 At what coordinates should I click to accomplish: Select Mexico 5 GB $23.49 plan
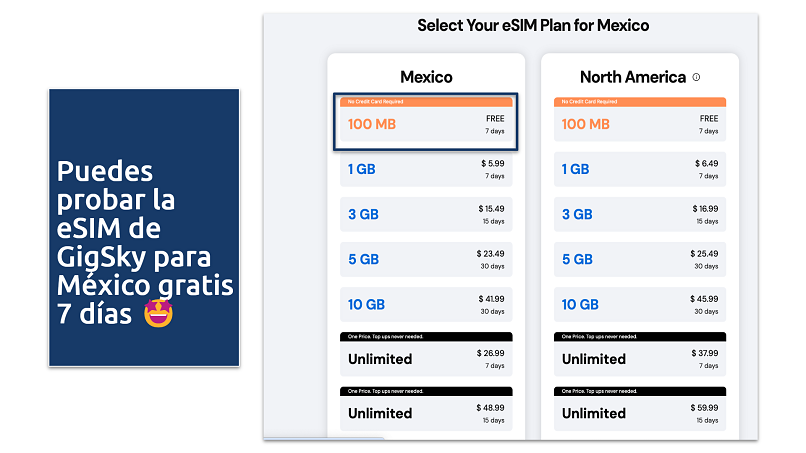[x=425, y=259]
